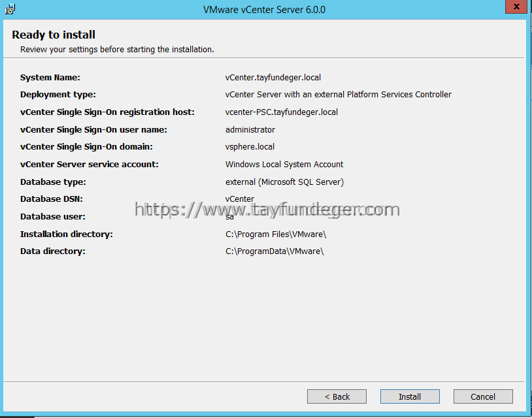Screen dimensions: 532x418
Task: Click the Database user label
Action: coord(52,217)
